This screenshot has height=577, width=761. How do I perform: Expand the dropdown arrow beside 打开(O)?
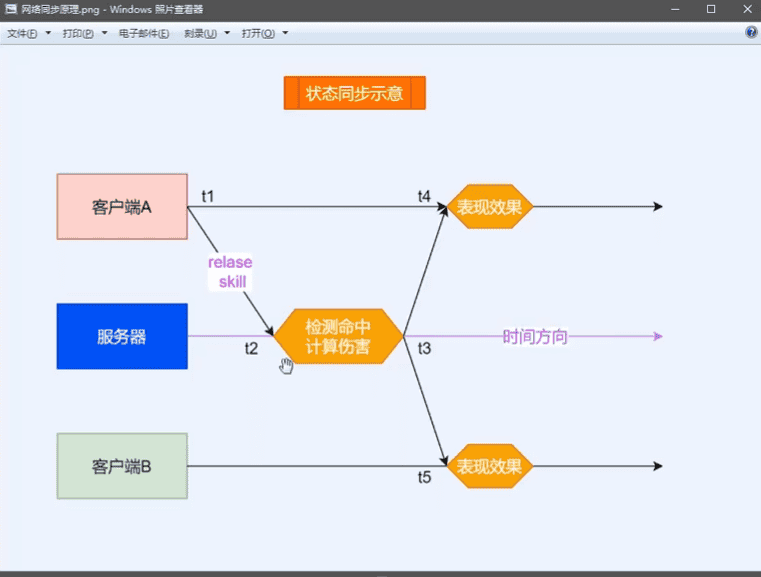285,33
